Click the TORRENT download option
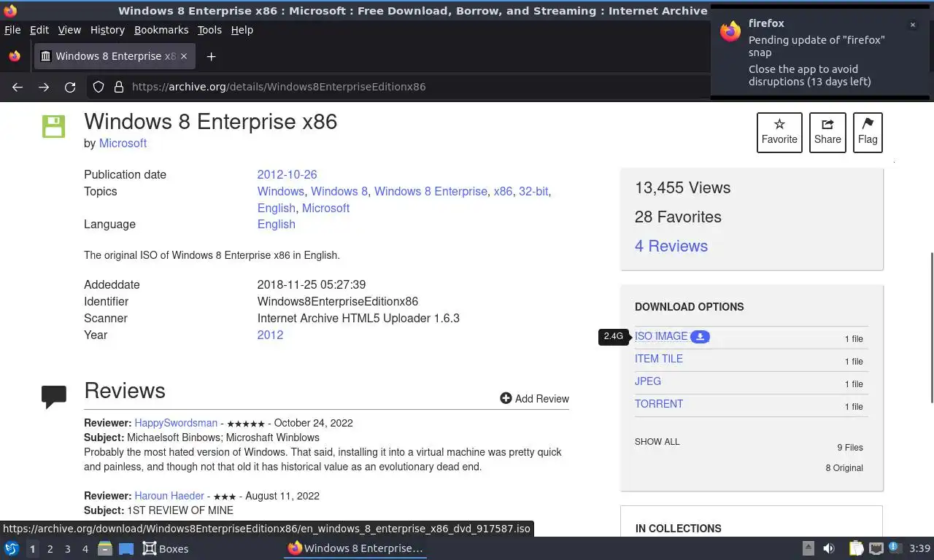 (x=659, y=404)
